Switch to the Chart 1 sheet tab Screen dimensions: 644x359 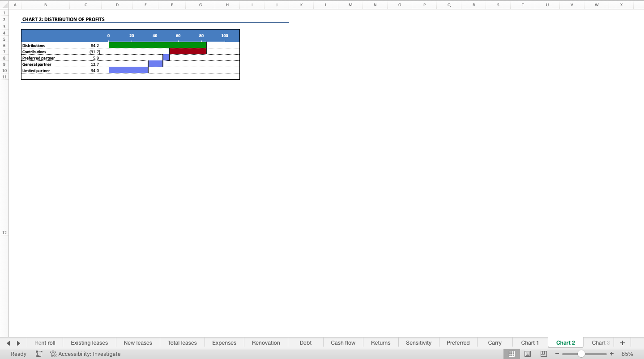(x=530, y=343)
